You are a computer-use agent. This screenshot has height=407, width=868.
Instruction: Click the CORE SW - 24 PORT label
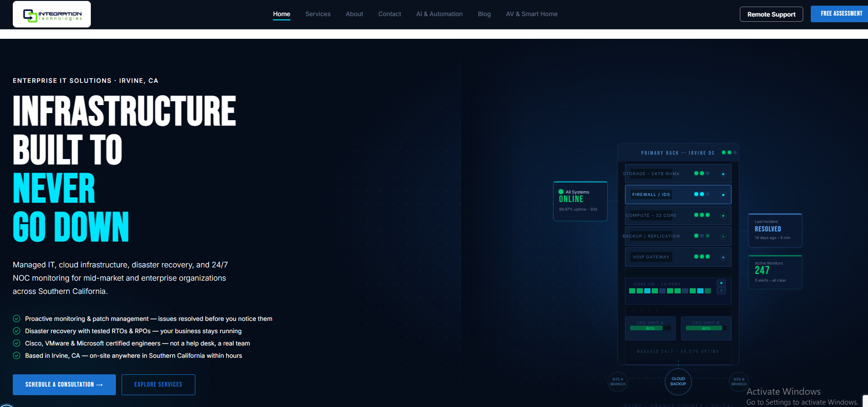point(657,284)
